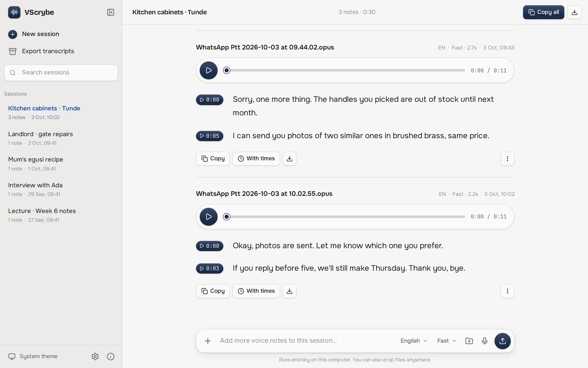Select Kitchen cabinets Tunde session
The height and width of the screenshot is (368, 588).
[61, 112]
